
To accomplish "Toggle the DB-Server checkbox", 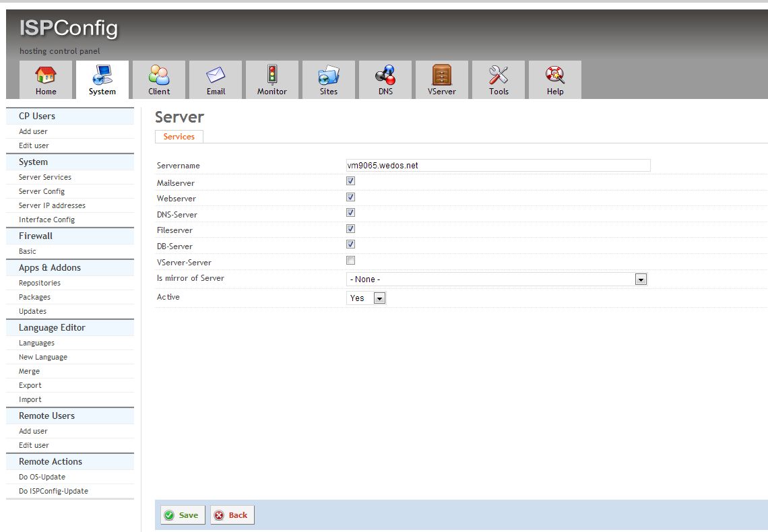I will pyautogui.click(x=351, y=244).
